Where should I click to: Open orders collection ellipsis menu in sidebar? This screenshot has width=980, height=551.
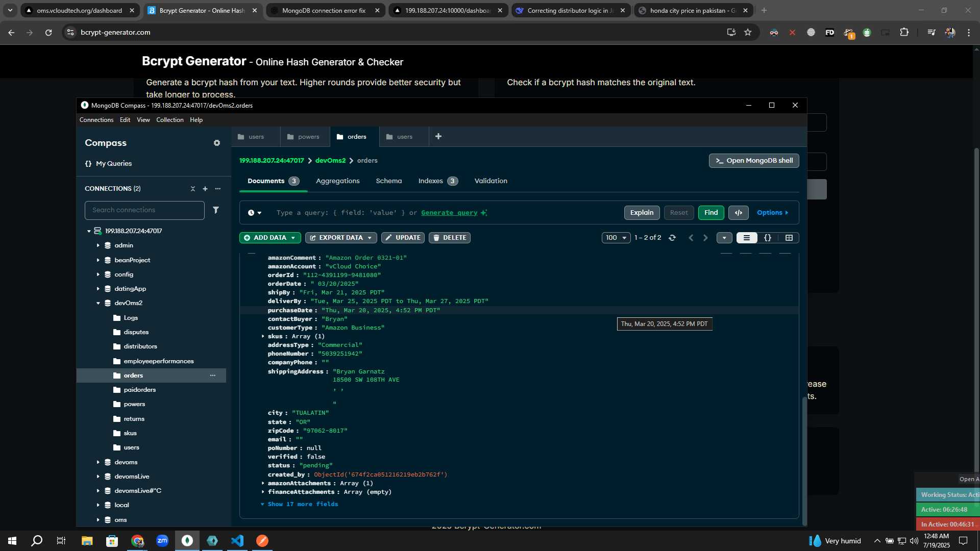[213, 375]
